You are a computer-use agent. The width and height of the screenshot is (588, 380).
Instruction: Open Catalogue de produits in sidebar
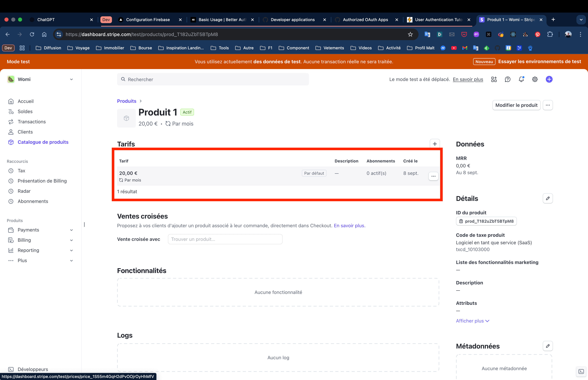(43, 142)
